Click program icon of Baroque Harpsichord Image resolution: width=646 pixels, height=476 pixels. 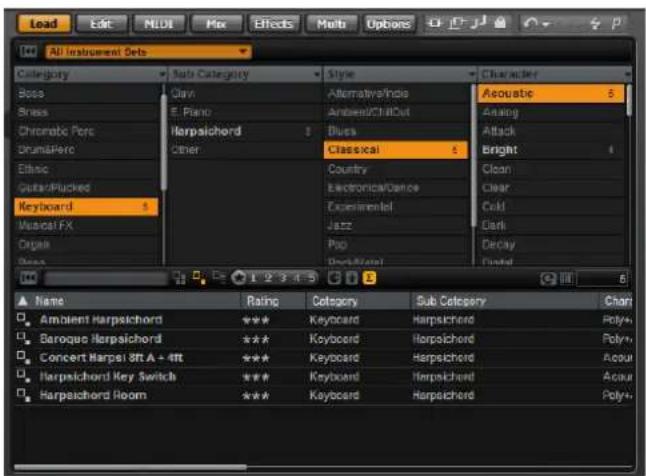click(x=23, y=338)
